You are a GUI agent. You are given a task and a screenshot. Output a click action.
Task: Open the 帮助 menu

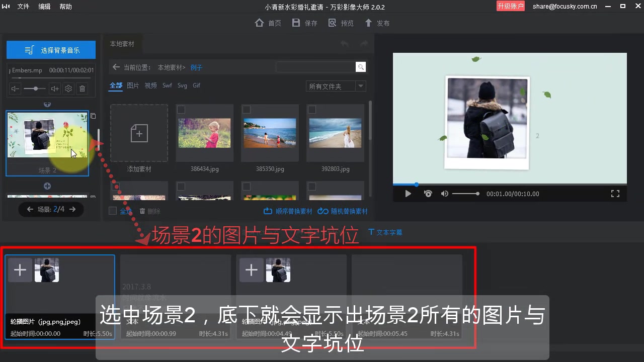pos(65,7)
